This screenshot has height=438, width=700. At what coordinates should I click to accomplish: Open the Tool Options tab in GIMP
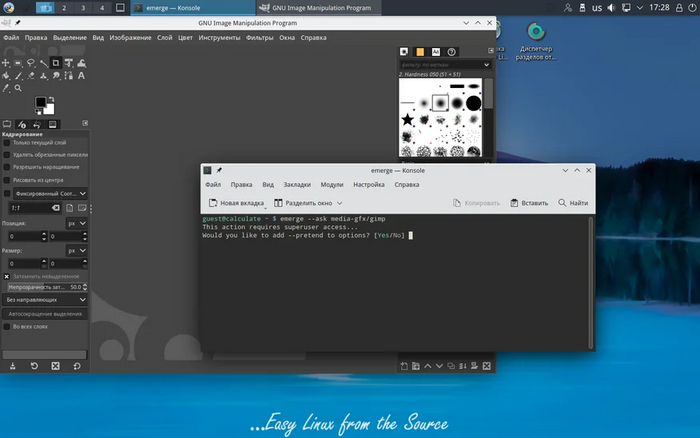pyautogui.click(x=7, y=125)
